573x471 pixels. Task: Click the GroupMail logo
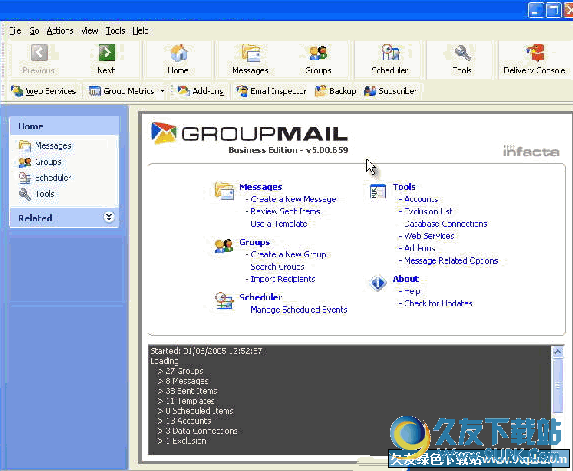click(249, 133)
